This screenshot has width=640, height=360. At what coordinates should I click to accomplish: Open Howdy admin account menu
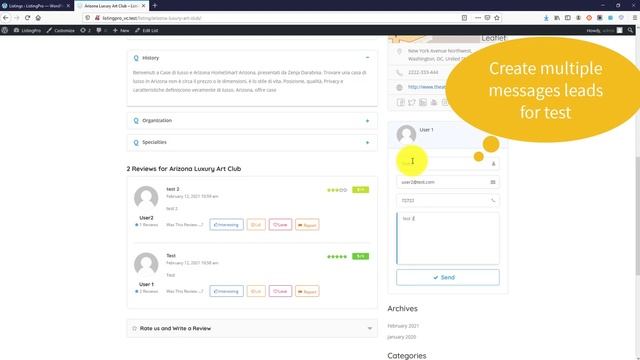point(604,31)
